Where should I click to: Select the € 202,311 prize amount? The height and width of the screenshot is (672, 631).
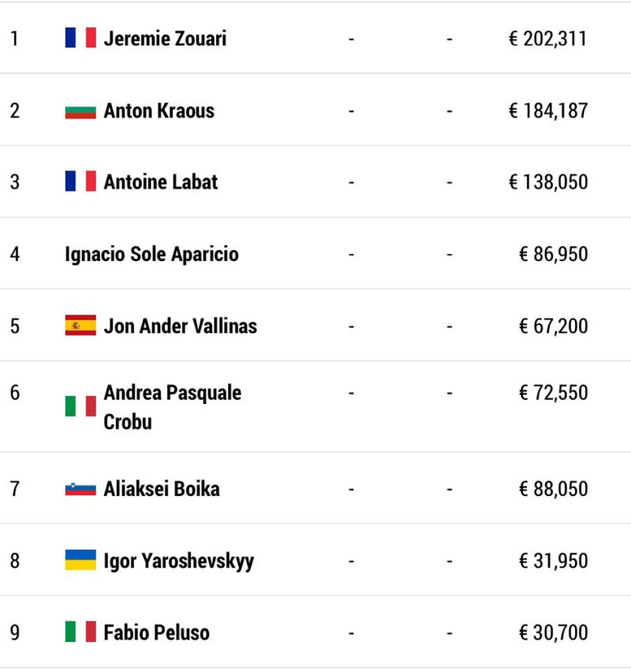(547, 39)
